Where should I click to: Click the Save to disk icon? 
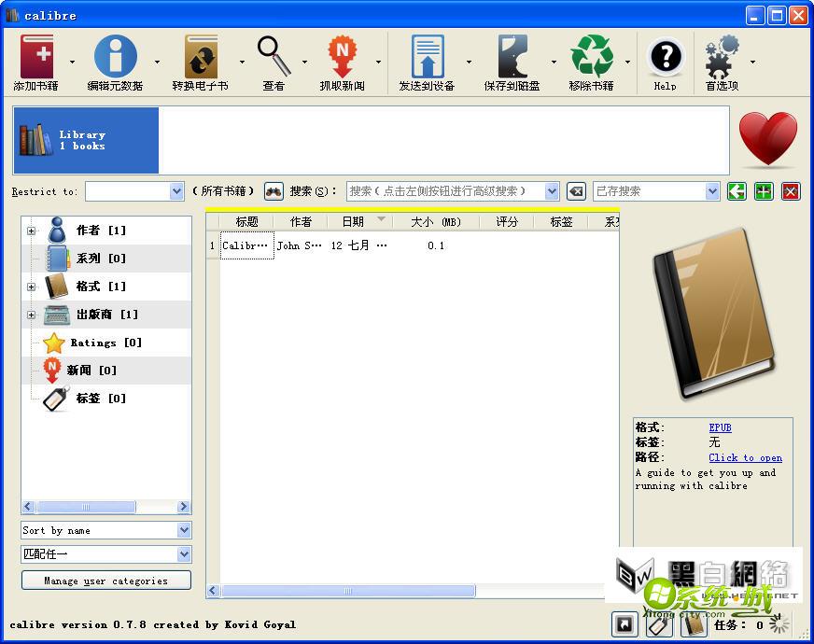point(512,58)
